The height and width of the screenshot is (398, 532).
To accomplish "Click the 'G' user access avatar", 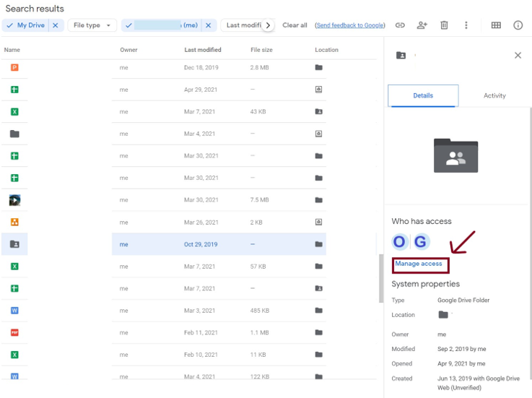I will [x=420, y=242].
